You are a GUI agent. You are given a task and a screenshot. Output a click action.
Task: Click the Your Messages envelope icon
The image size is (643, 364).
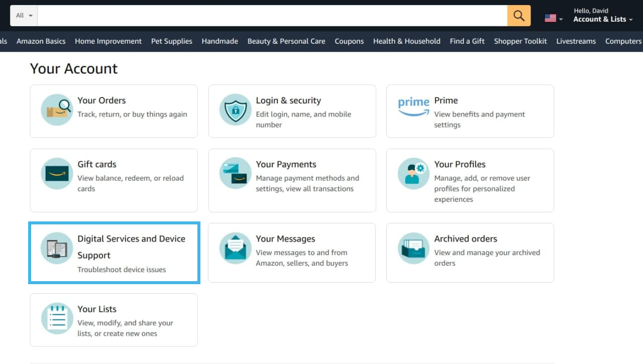point(236,248)
